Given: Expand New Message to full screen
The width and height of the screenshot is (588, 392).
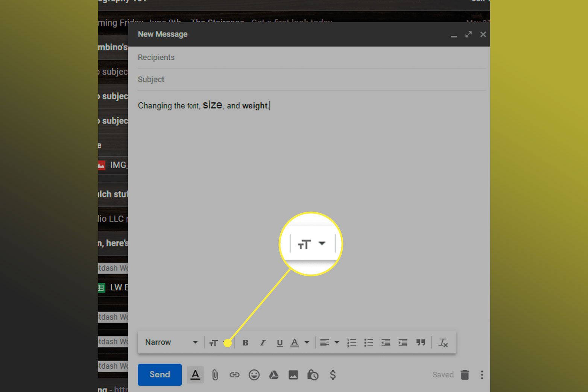Looking at the screenshot, I should (468, 35).
